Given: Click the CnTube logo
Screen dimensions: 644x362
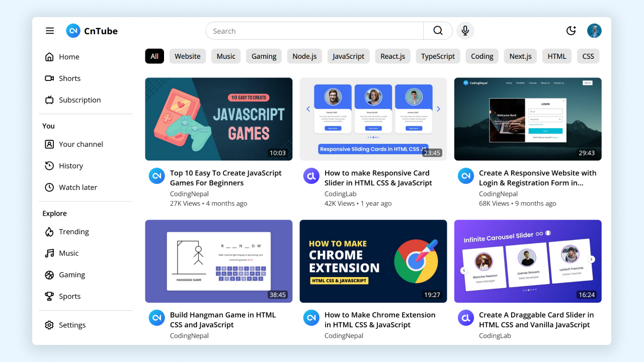Looking at the screenshot, I should (x=92, y=31).
